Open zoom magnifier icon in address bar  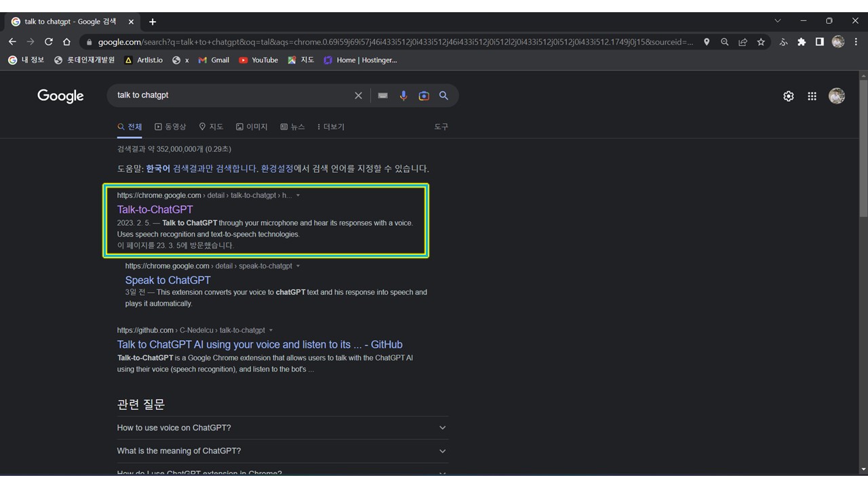click(x=725, y=42)
